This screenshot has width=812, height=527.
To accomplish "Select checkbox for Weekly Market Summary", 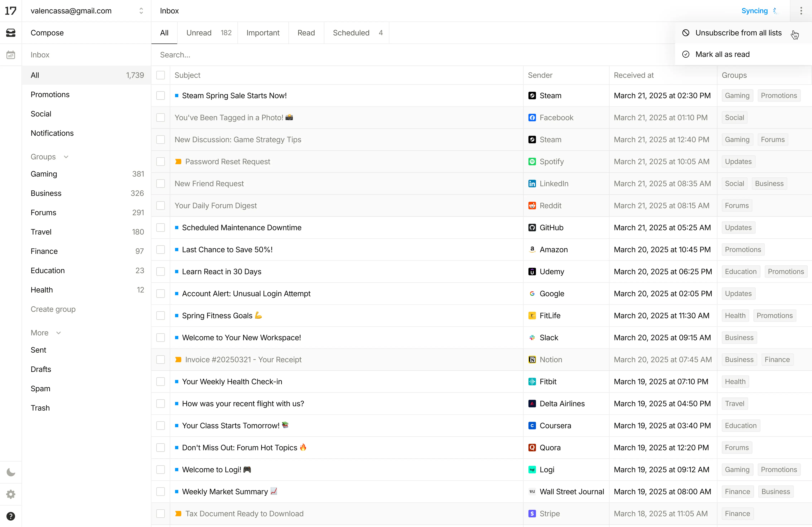I will coord(160,492).
